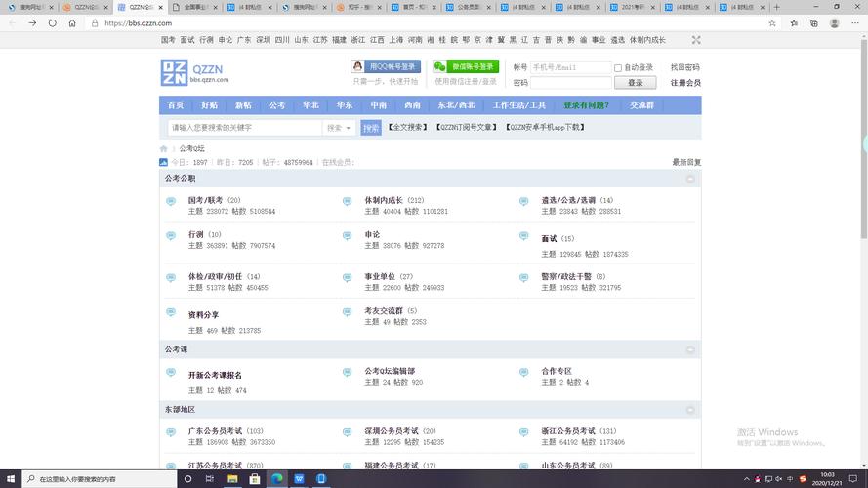The width and height of the screenshot is (868, 488).
Task: Click the browser home button
Action: [72, 23]
